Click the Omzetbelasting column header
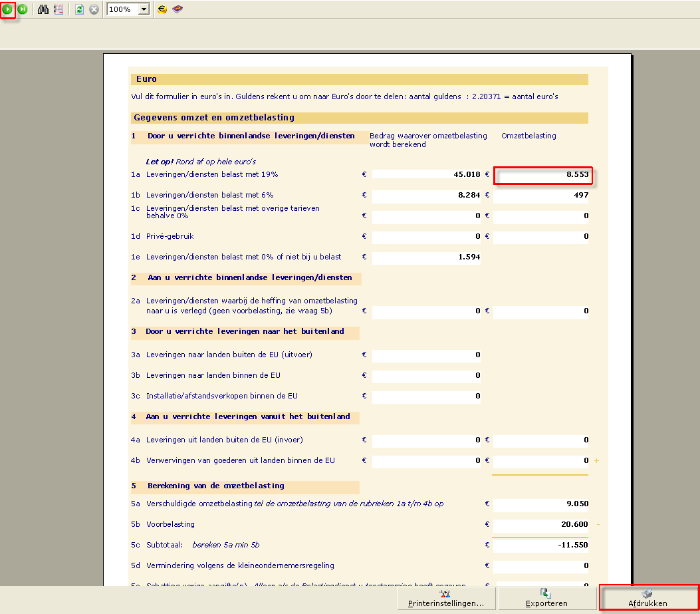Screen dimensions: 700x614 pos(528,136)
